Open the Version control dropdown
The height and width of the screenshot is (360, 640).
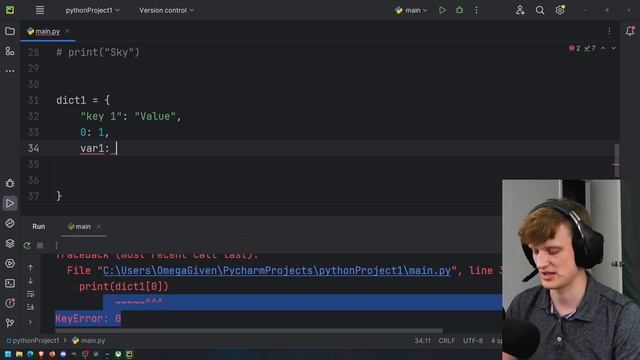[166, 10]
